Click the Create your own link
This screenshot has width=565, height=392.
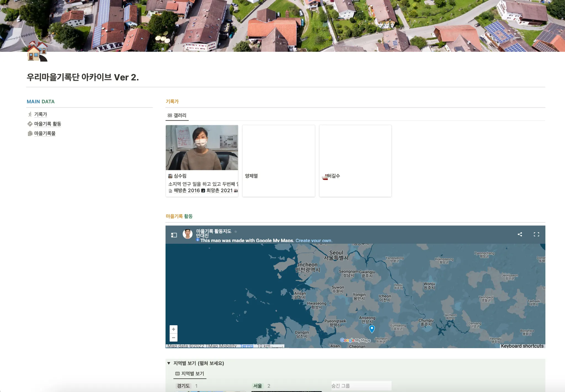(x=314, y=241)
